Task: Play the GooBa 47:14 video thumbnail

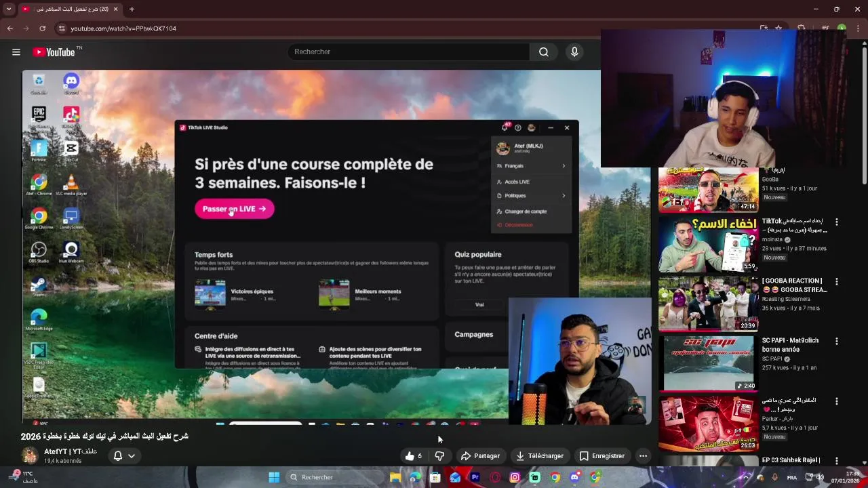Action: point(708,190)
